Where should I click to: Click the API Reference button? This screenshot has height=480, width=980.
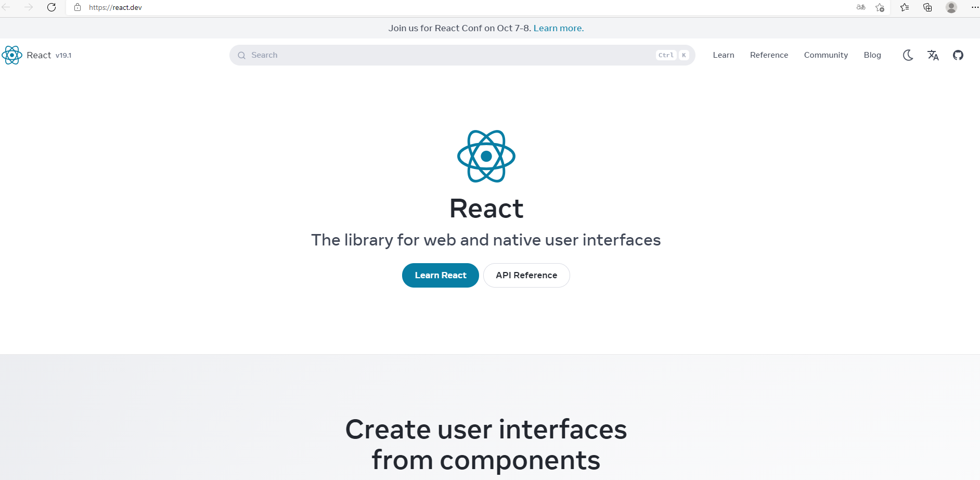pyautogui.click(x=526, y=275)
